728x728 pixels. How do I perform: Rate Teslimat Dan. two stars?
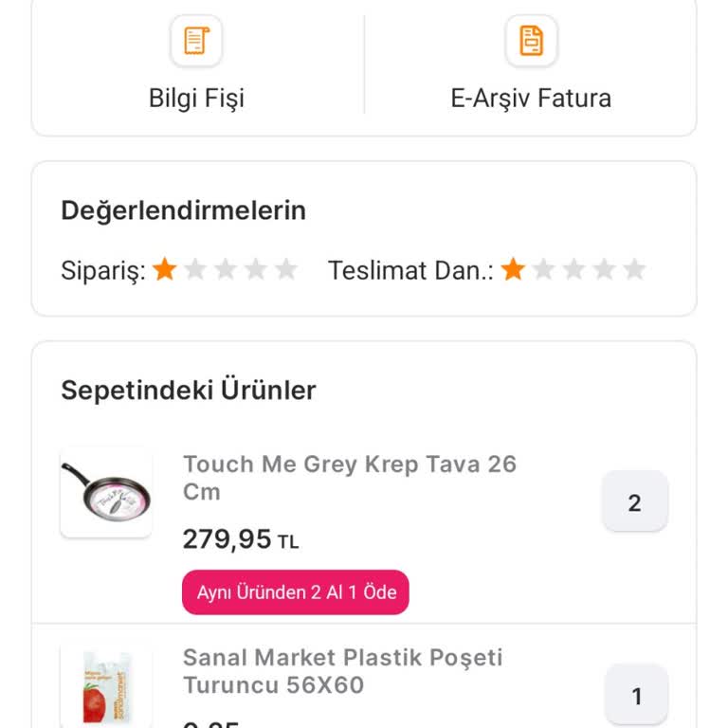pyautogui.click(x=543, y=270)
